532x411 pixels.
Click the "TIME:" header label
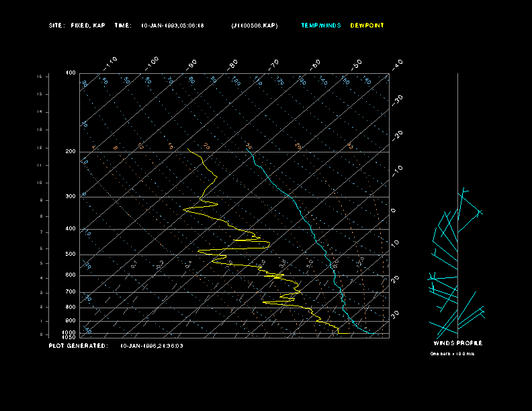tap(123, 26)
